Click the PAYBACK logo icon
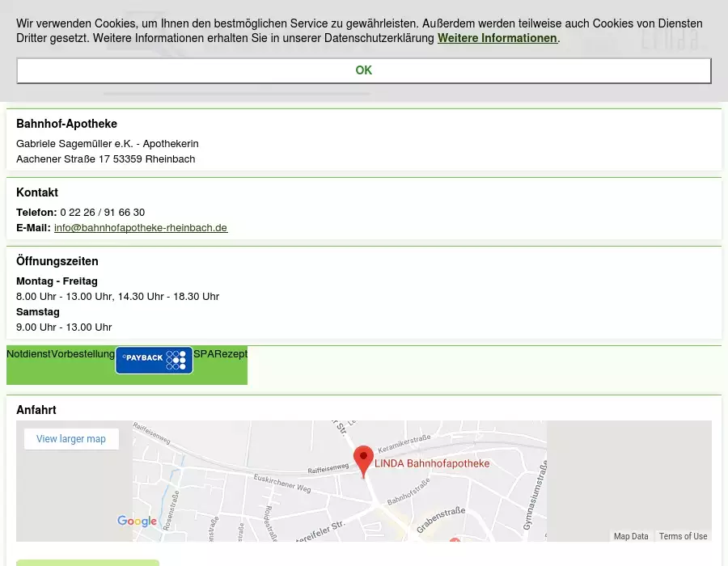728x566 pixels. (x=154, y=360)
